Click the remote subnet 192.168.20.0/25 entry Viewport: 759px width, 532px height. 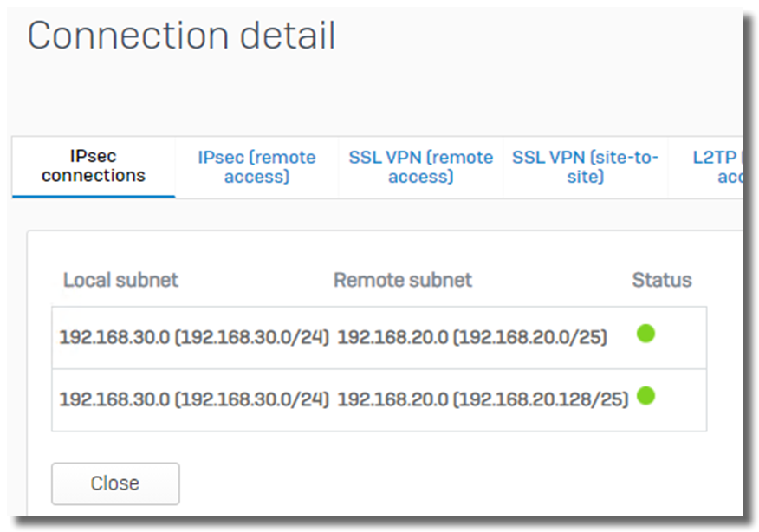click(472, 337)
